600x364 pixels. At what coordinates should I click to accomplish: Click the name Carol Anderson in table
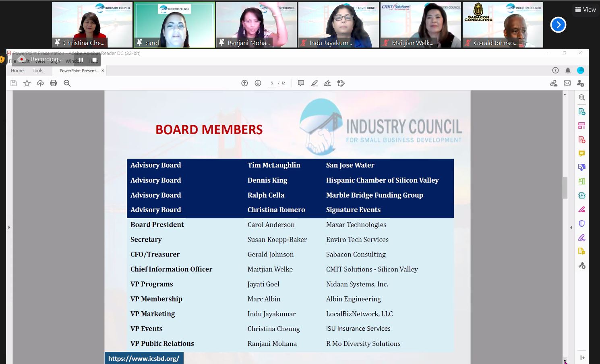pyautogui.click(x=271, y=225)
